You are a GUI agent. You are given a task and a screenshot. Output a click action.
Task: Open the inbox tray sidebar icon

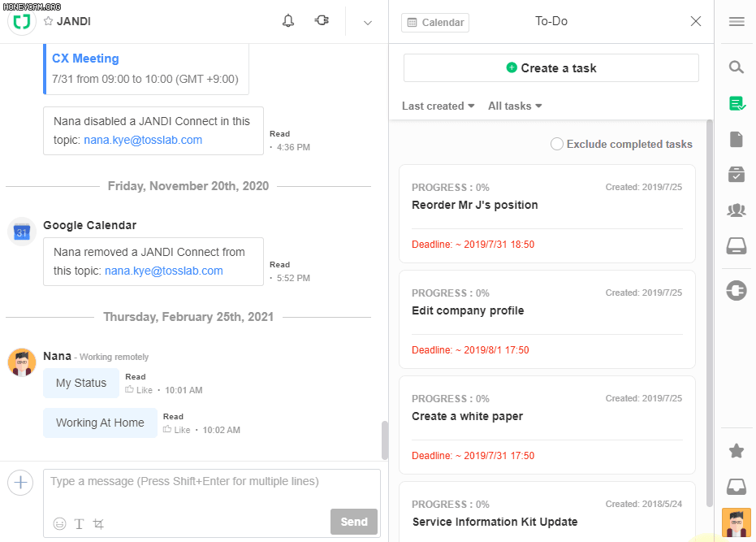[x=737, y=487]
